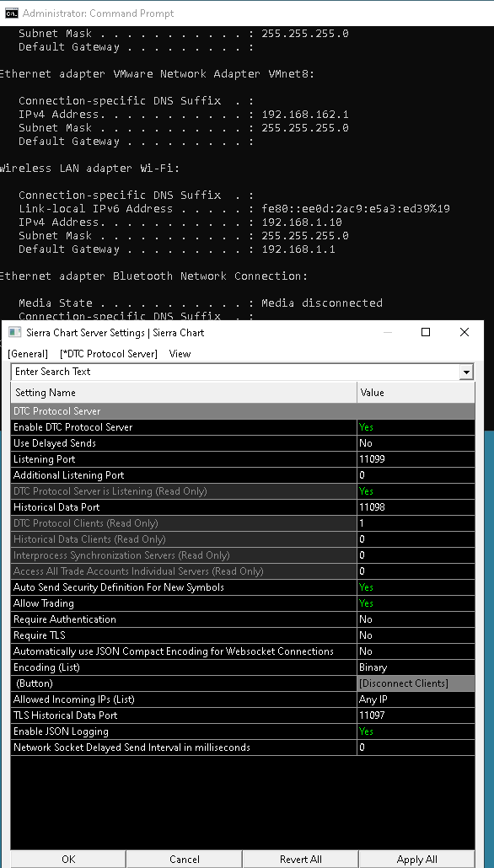Click the Revert All button
Image resolution: width=494 pixels, height=868 pixels.
pyautogui.click(x=301, y=859)
